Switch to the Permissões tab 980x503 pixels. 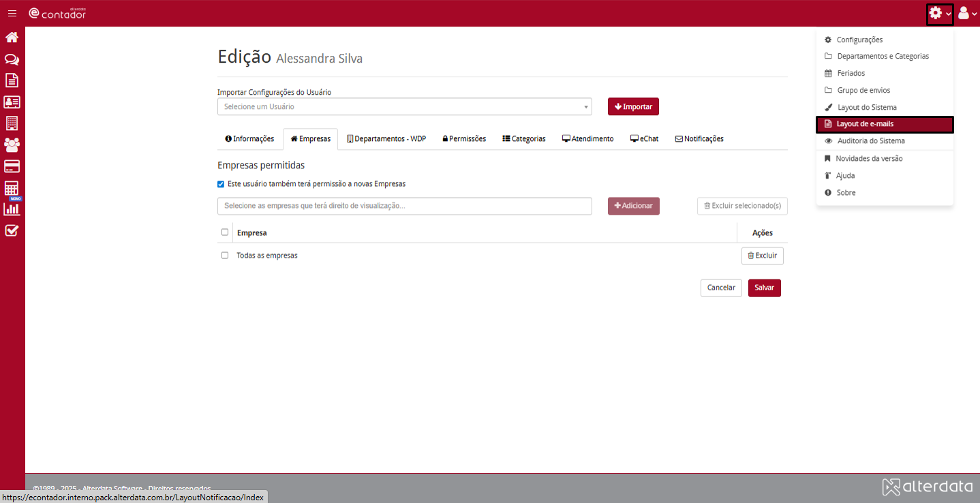pos(464,138)
